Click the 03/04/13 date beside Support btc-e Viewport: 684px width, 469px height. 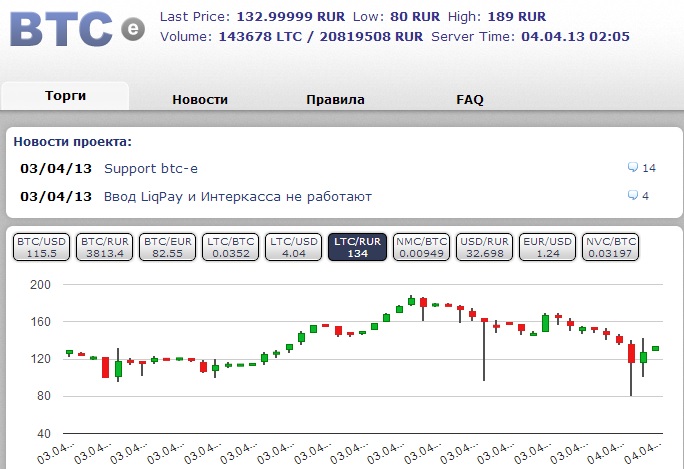pyautogui.click(x=56, y=168)
